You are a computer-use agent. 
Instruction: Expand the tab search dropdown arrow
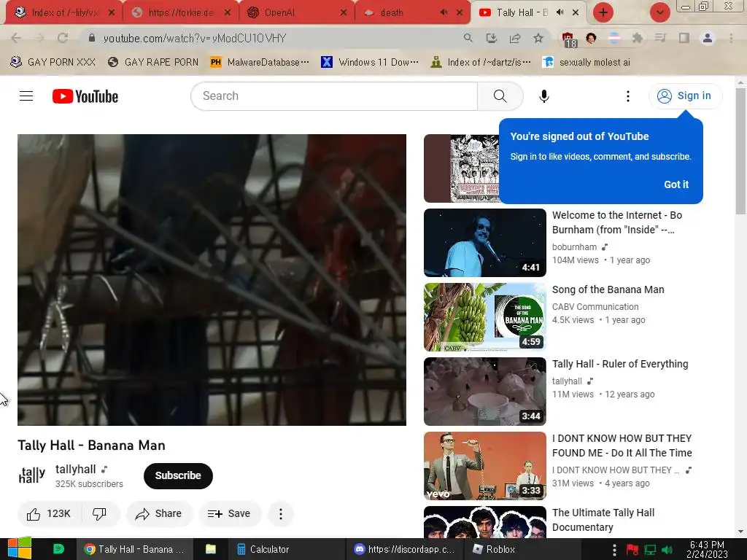[659, 12]
